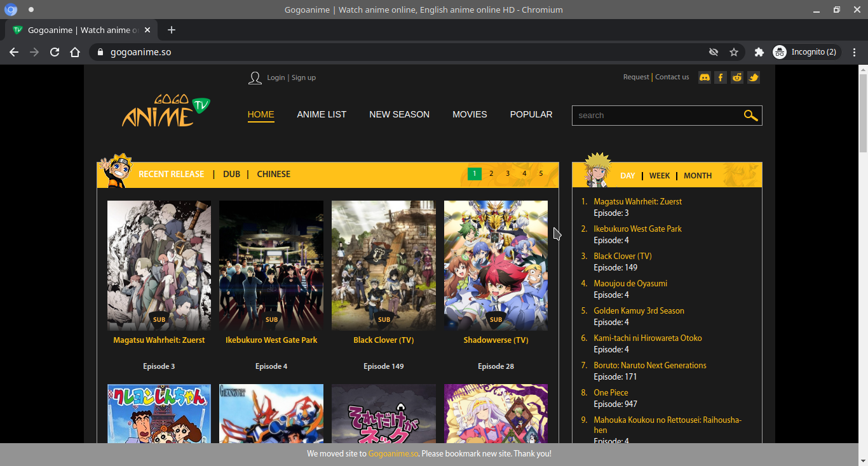Image resolution: width=868 pixels, height=466 pixels.
Task: Go to page 3 of recent releases
Action: (508, 173)
